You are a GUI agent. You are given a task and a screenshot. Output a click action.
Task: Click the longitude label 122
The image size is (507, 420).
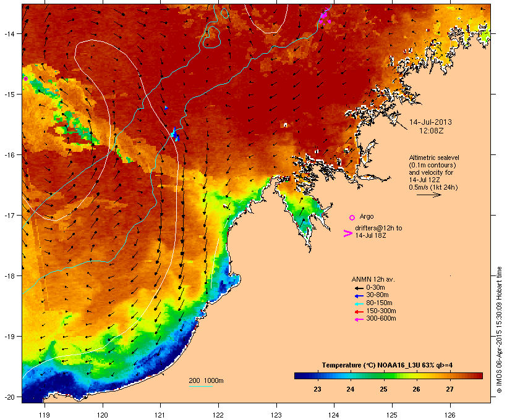[x=218, y=415]
